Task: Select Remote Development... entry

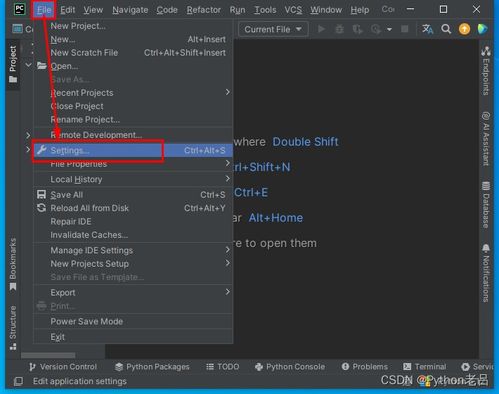Action: 133,135
